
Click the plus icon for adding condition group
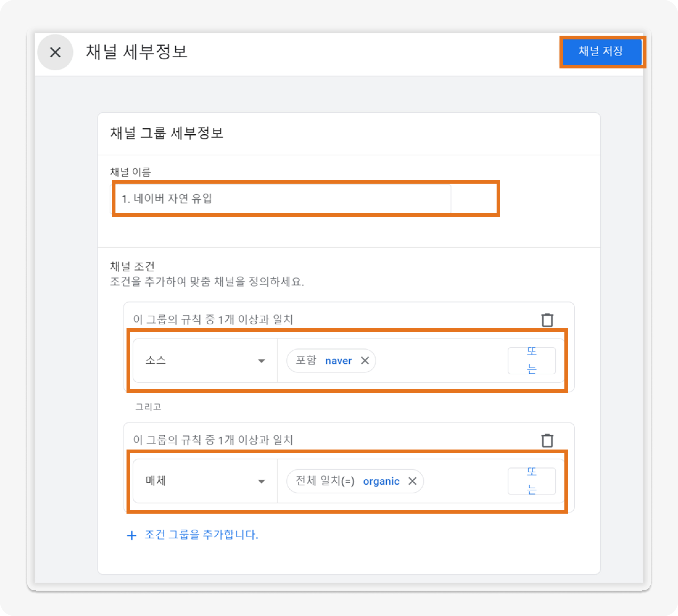pos(131,535)
